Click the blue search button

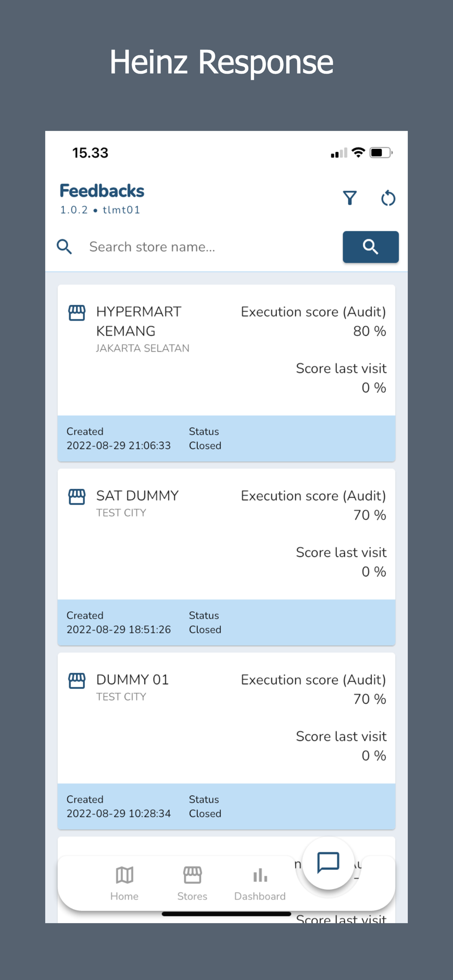click(x=371, y=247)
